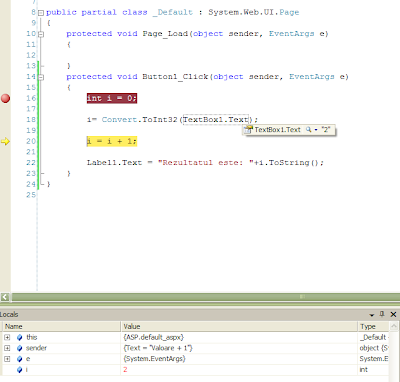Click the Button1_Click method name
Screen dimensions: 400x382
(x=175, y=77)
